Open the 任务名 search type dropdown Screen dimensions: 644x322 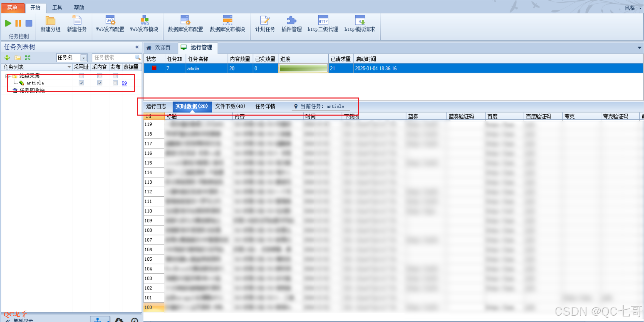click(84, 58)
